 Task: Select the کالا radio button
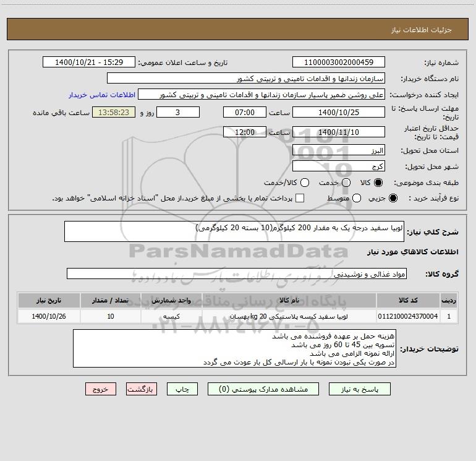click(378, 183)
